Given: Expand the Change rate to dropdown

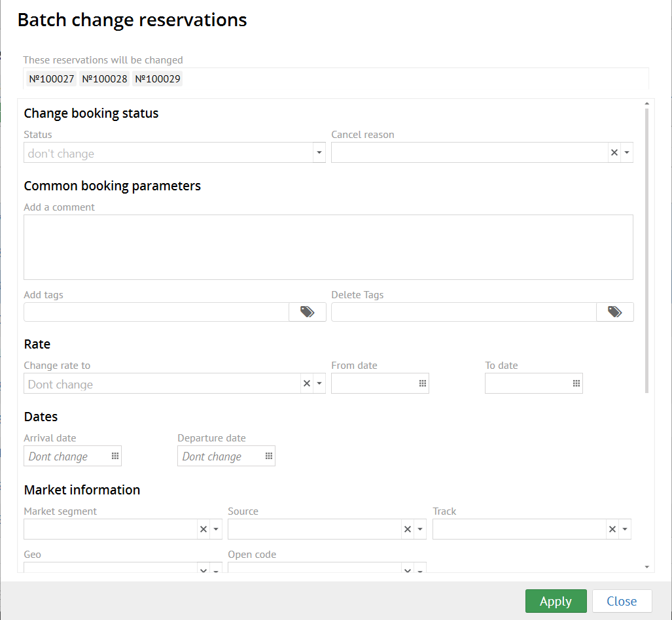Looking at the screenshot, I should [x=319, y=383].
